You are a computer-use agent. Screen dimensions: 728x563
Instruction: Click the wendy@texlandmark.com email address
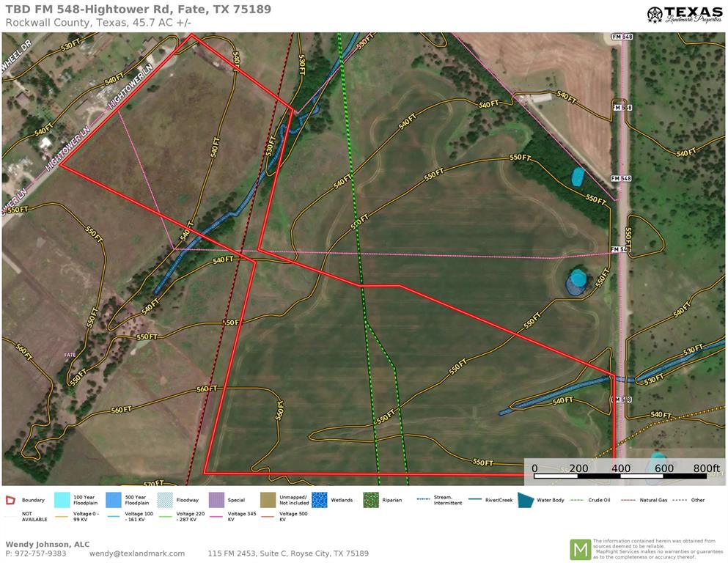(137, 553)
